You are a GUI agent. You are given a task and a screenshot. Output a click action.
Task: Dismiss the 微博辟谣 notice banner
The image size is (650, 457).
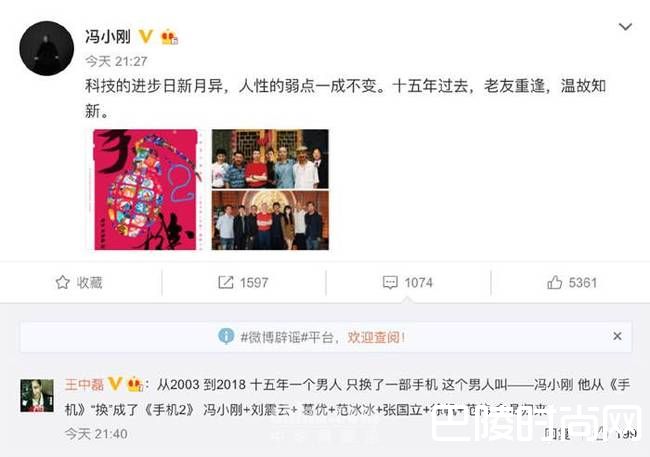pos(617,336)
